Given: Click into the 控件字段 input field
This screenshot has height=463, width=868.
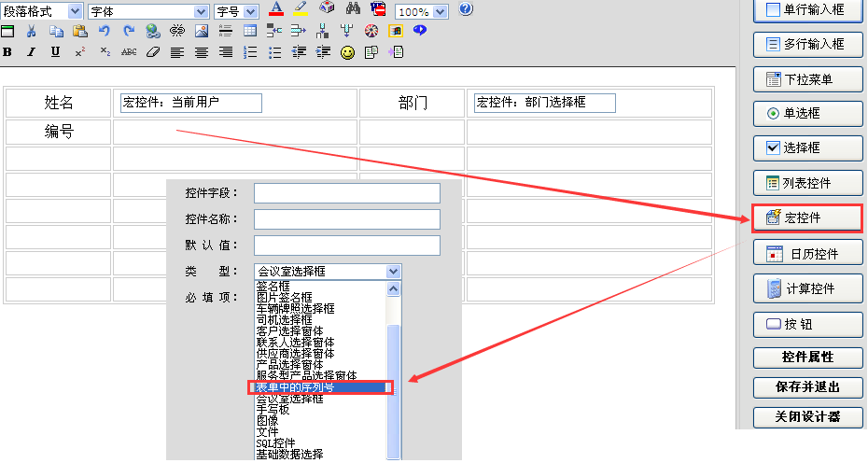Looking at the screenshot, I should click(347, 193).
